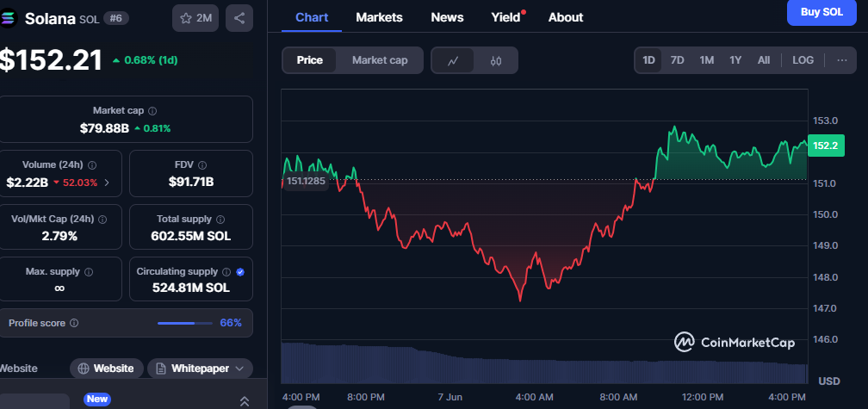Select the 1Y time range

coord(735,59)
